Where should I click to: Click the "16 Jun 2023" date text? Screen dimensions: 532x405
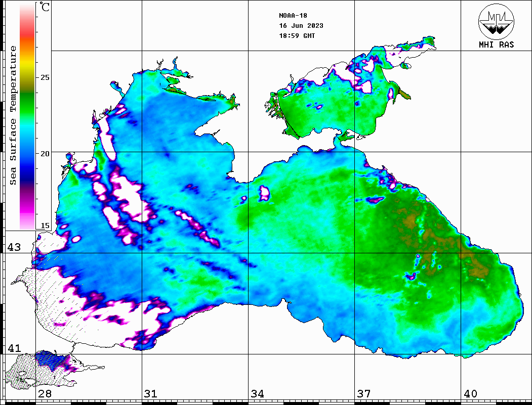pyautogui.click(x=301, y=26)
